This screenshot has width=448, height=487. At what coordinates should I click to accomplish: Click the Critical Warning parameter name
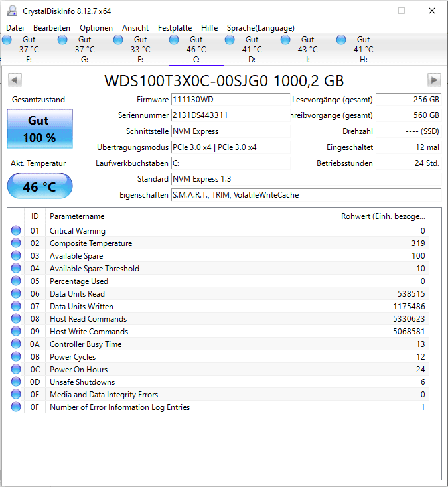[x=78, y=231]
